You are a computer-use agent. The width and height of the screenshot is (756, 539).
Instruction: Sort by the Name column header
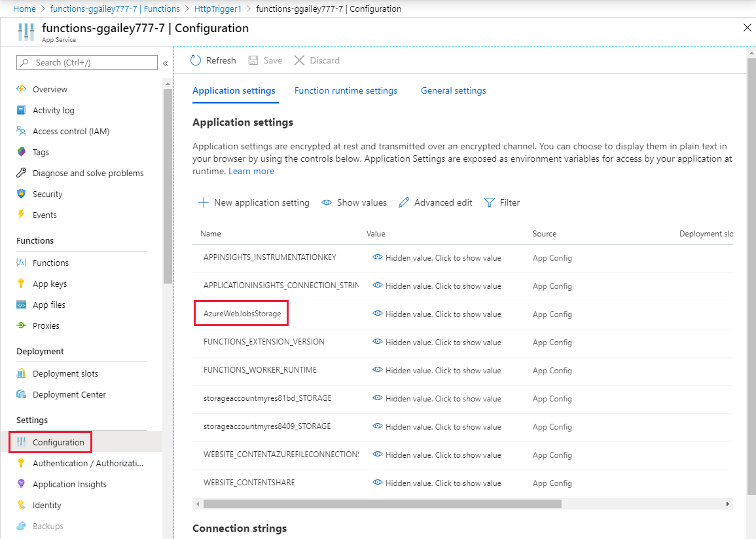click(211, 234)
